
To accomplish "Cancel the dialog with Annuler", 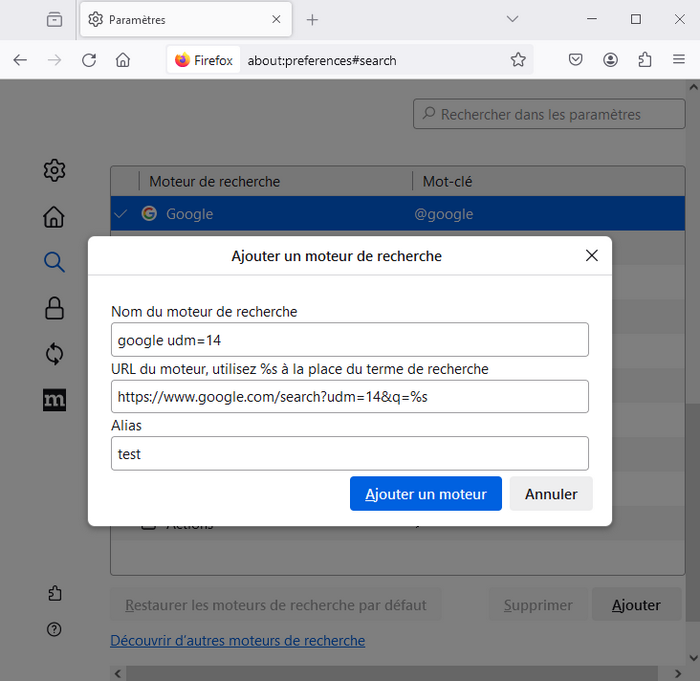I will pos(551,493).
